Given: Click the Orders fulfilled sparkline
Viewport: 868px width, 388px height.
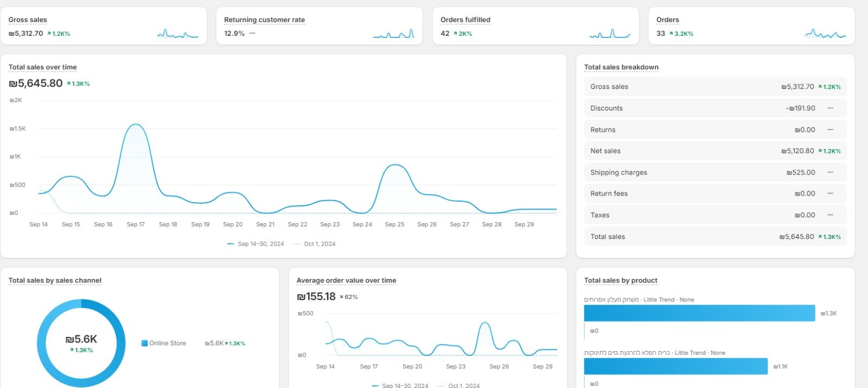Looking at the screenshot, I should pyautogui.click(x=610, y=34).
